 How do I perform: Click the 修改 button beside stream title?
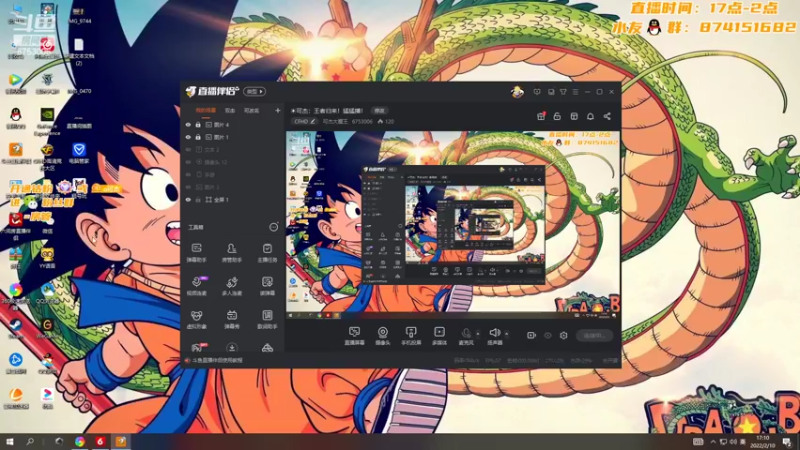pos(380,110)
